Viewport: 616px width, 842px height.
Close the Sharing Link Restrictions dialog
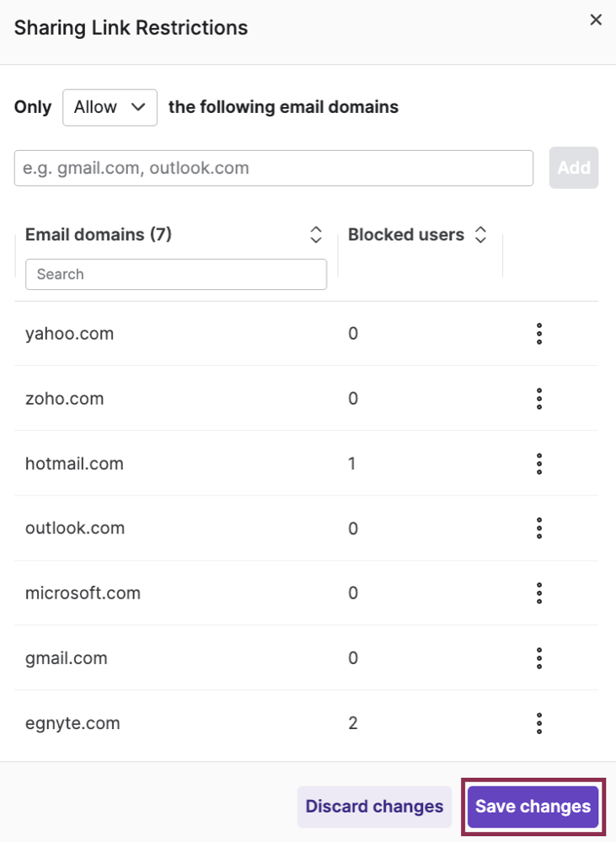click(x=596, y=19)
